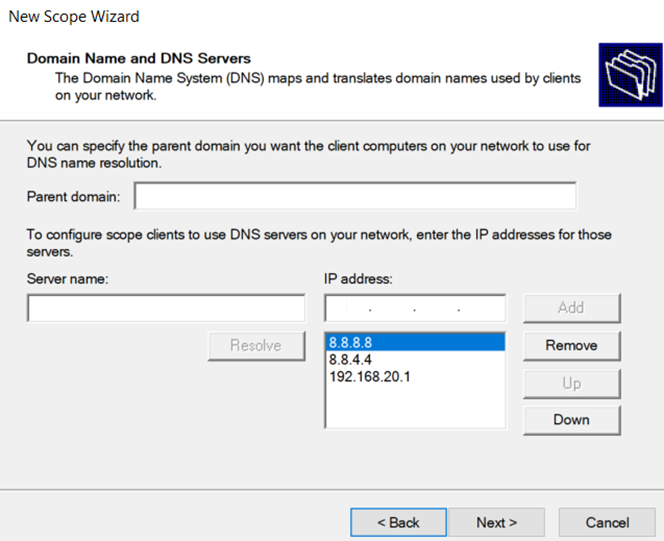Click the third octet of IP address field
This screenshot has height=541, width=664.
coord(437,308)
